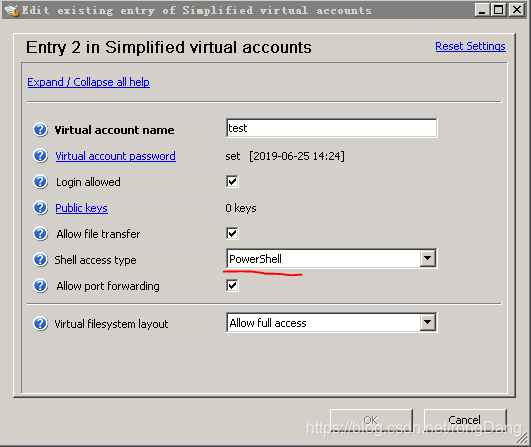Cancel the entry edit dialog
This screenshot has width=531, height=447.
click(465, 420)
